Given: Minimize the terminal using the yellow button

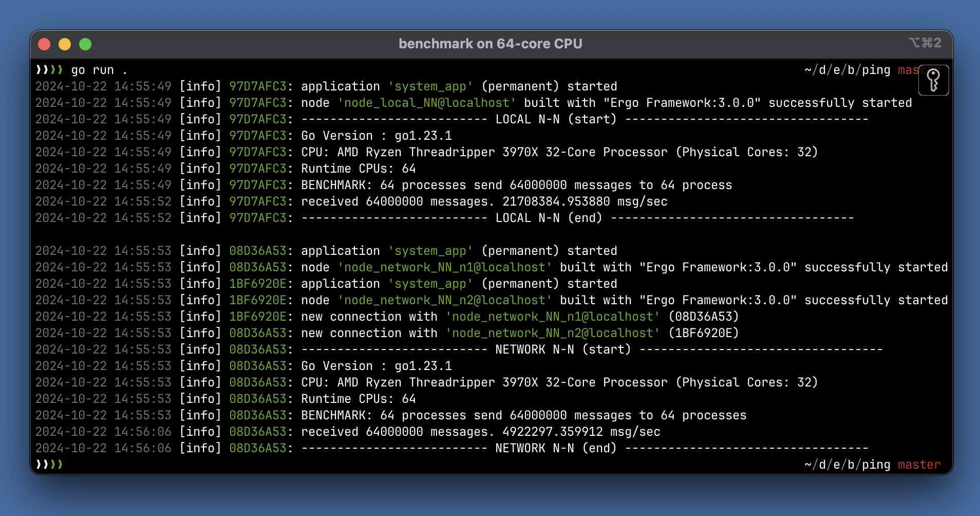Looking at the screenshot, I should tap(65, 44).
